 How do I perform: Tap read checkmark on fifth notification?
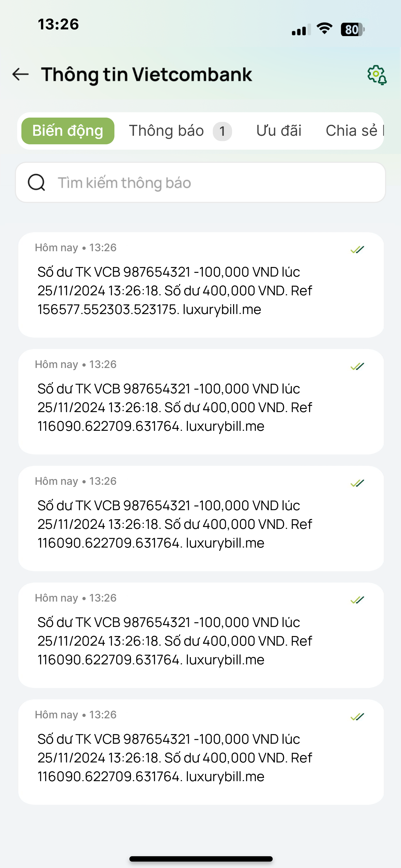[x=357, y=717]
